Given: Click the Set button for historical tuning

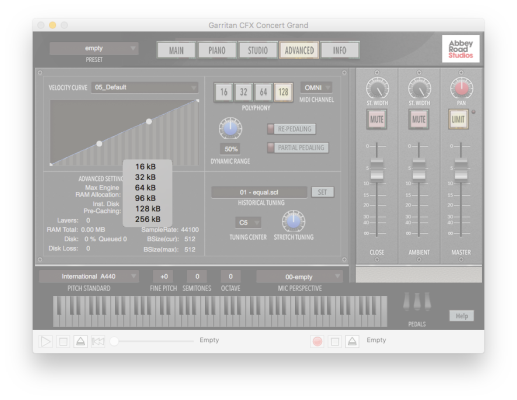Looking at the screenshot, I should (x=322, y=192).
